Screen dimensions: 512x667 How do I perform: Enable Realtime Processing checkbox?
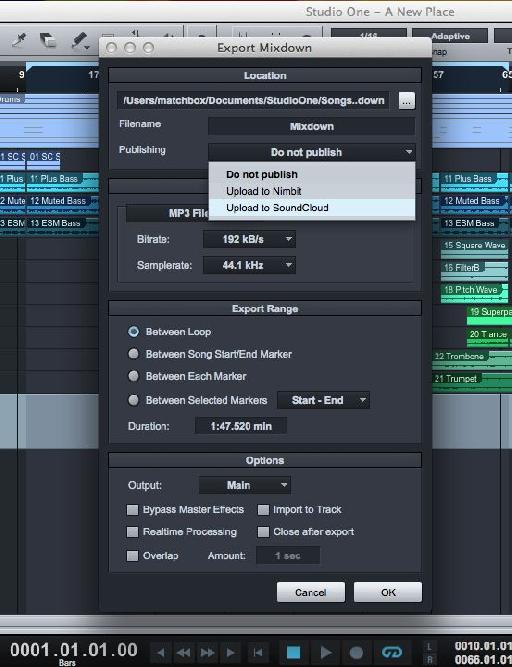pyautogui.click(x=132, y=532)
